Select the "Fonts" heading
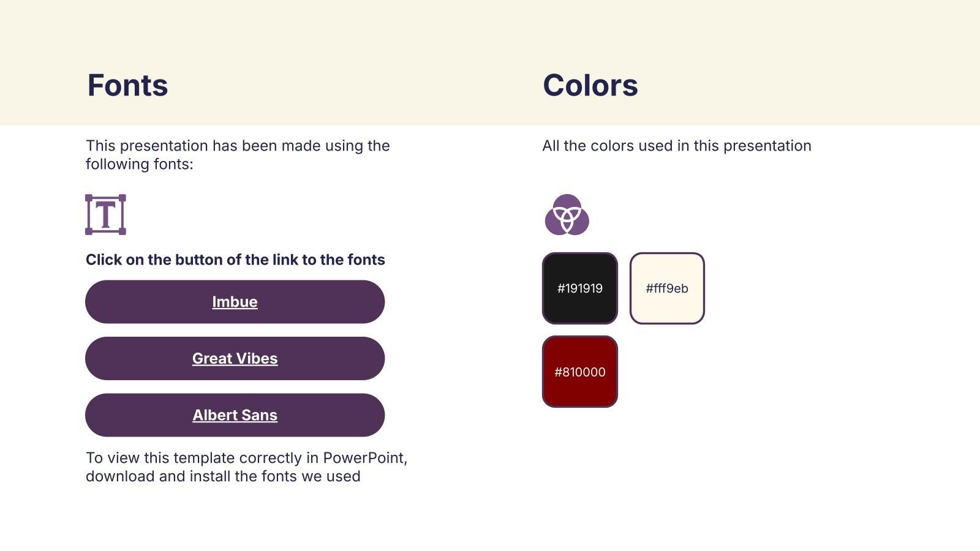 pyautogui.click(x=127, y=85)
